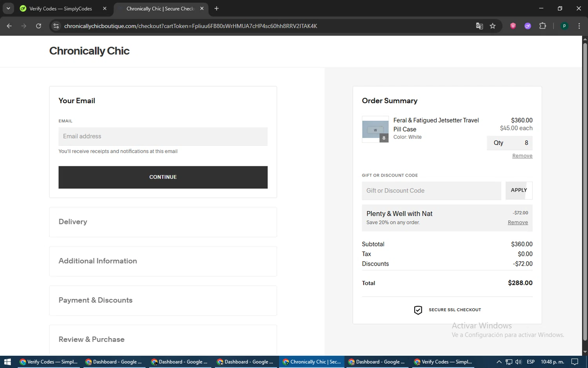Reload the checkout page
This screenshot has height=368, width=588.
coord(38,26)
